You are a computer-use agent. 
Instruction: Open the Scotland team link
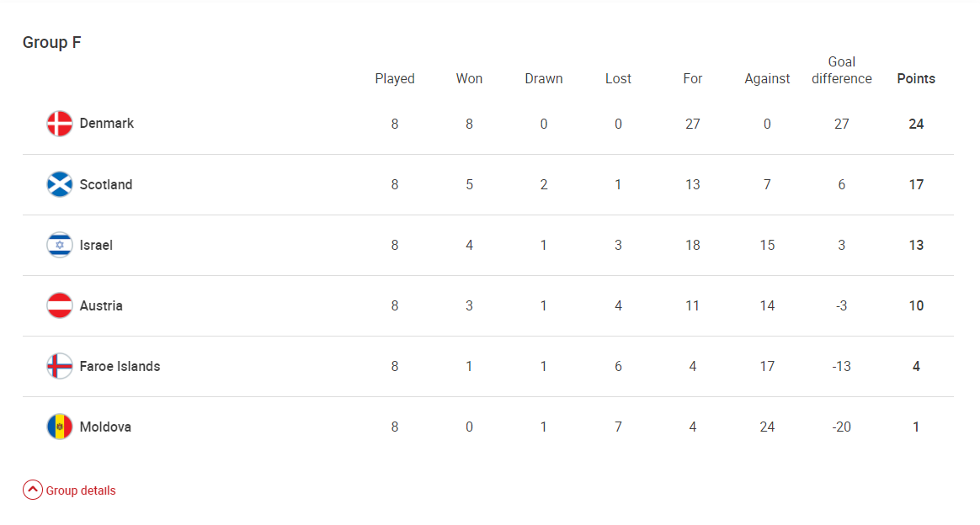pos(106,184)
